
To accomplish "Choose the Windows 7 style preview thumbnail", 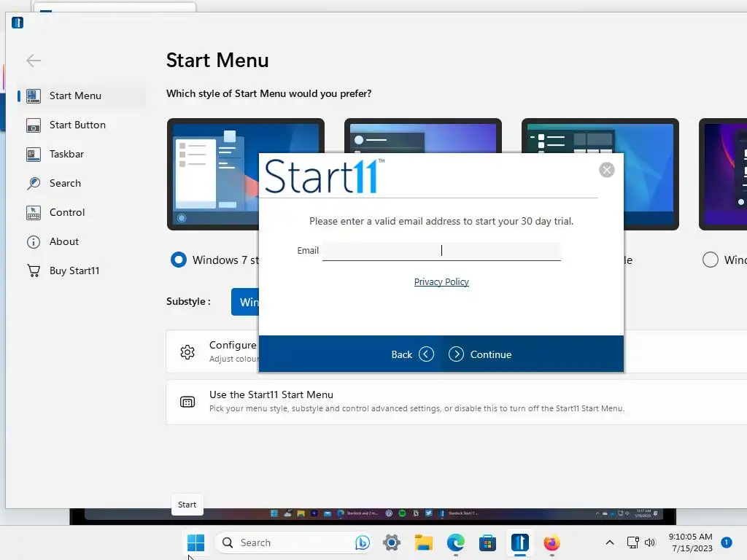I will click(x=213, y=174).
